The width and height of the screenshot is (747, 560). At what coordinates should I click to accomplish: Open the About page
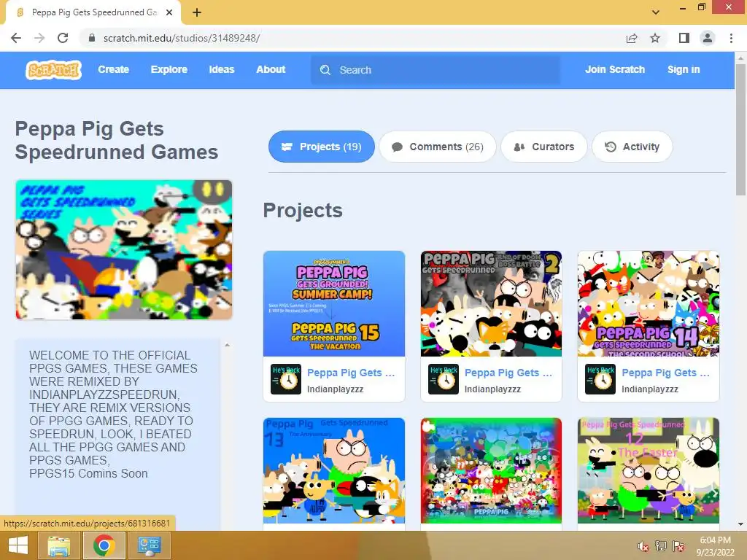coord(271,69)
